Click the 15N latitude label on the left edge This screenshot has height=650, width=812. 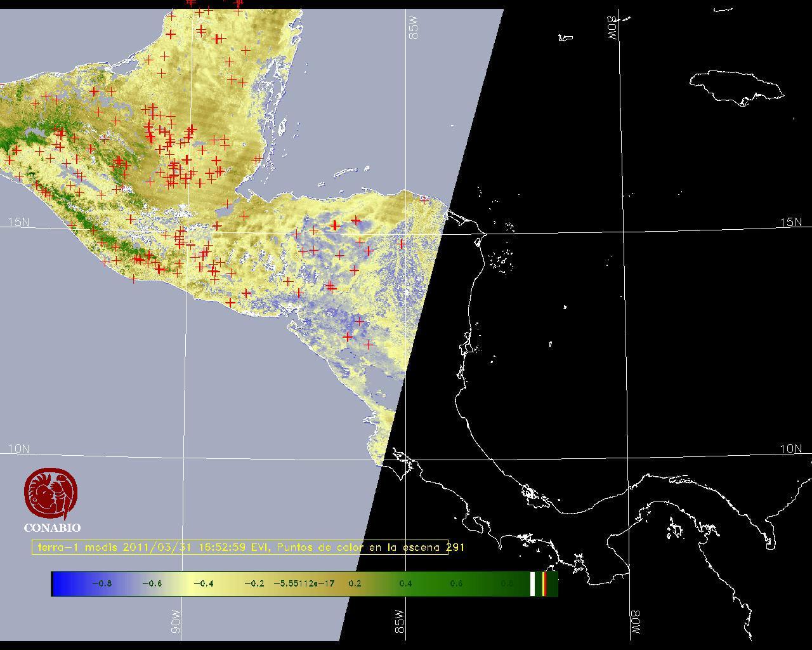(x=18, y=222)
